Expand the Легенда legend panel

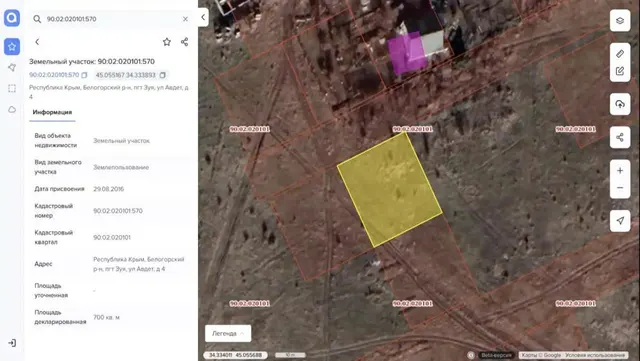click(228, 333)
